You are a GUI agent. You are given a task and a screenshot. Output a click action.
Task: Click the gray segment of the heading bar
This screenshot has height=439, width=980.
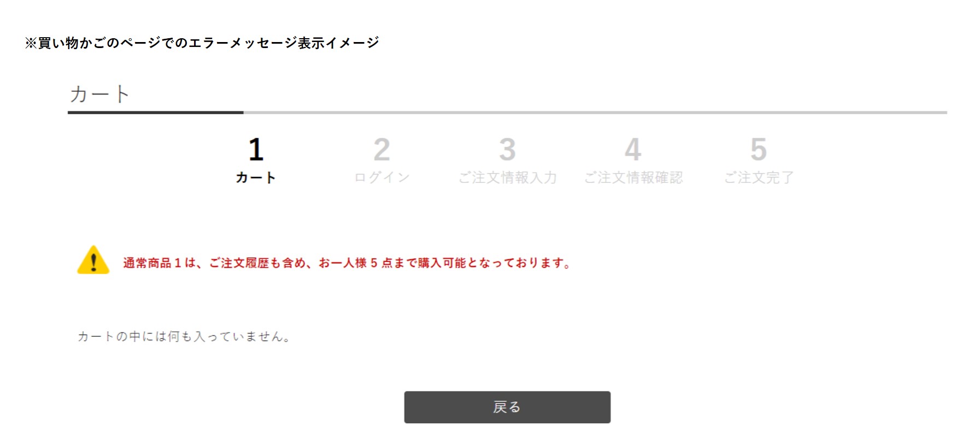click(595, 112)
